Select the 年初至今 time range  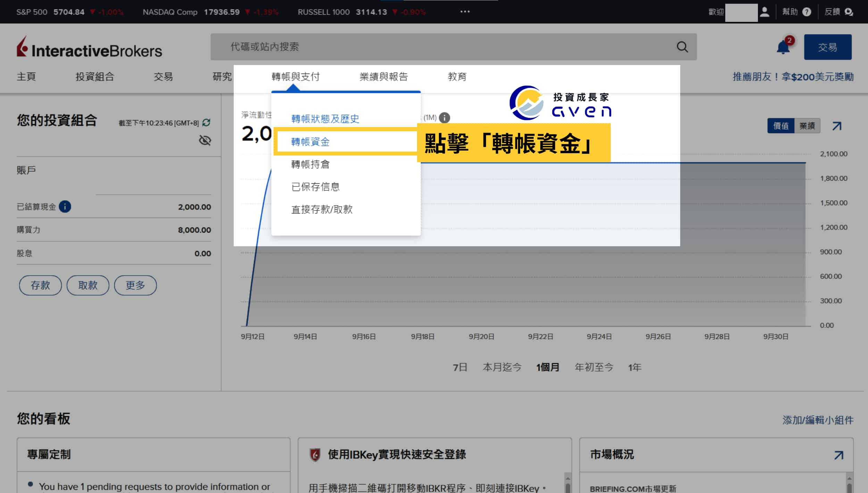coord(594,367)
